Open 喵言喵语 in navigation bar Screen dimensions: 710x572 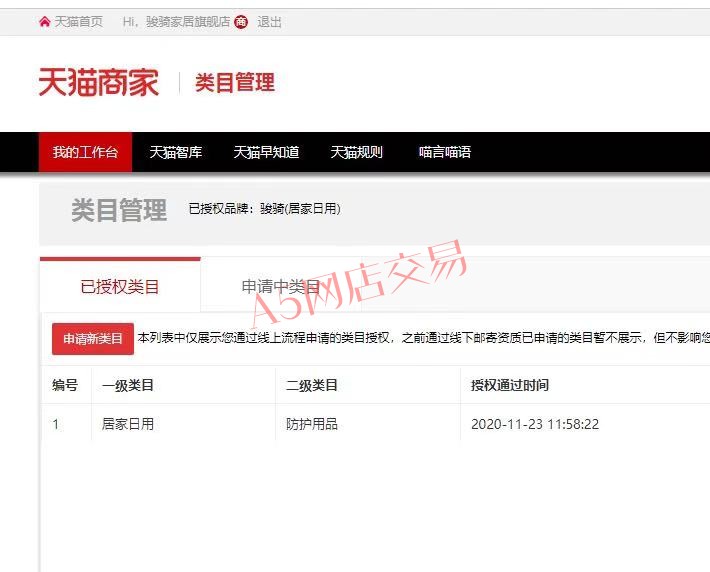pos(445,152)
